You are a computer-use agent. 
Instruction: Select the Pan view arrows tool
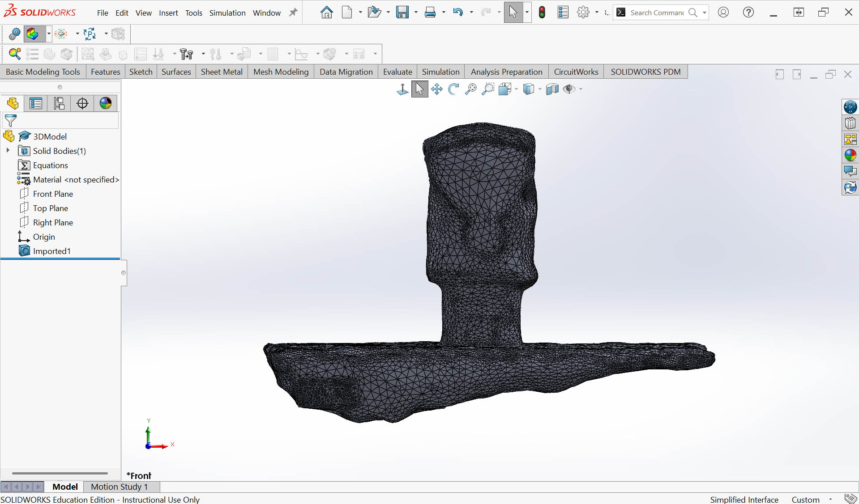point(436,89)
